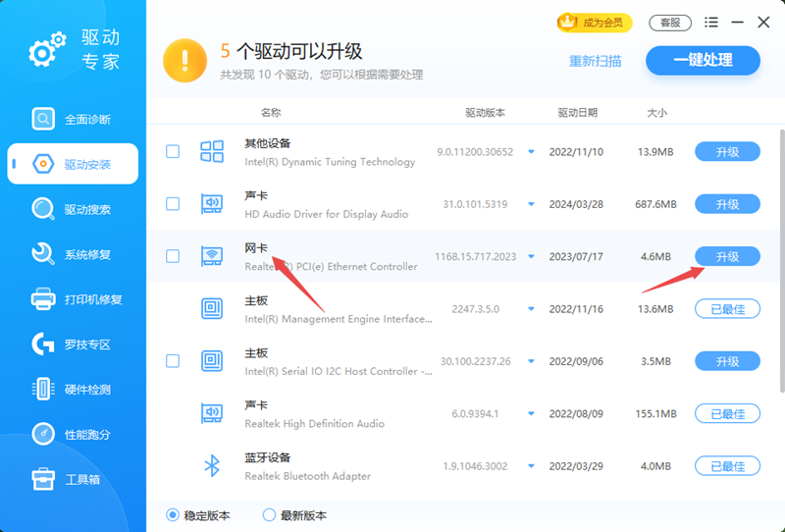Upgrade the Realtek Ethernet Controller driver
Viewport: 785px width, 532px height.
[x=727, y=256]
